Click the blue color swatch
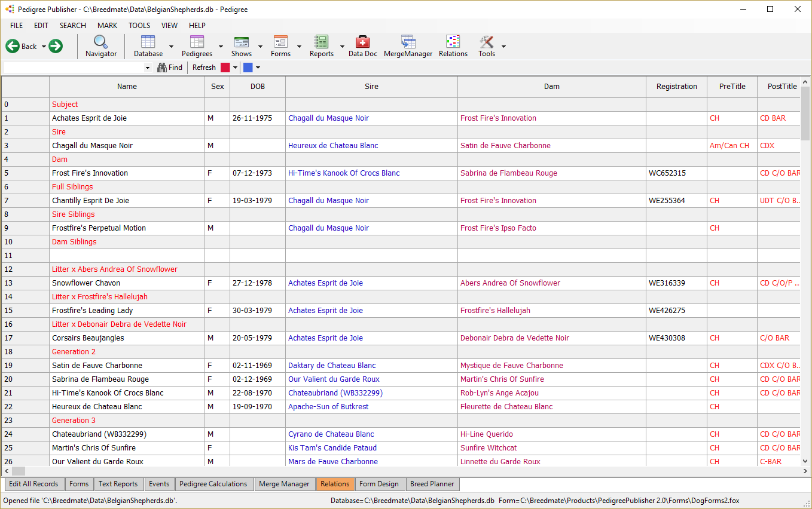This screenshot has width=812, height=509. click(248, 68)
